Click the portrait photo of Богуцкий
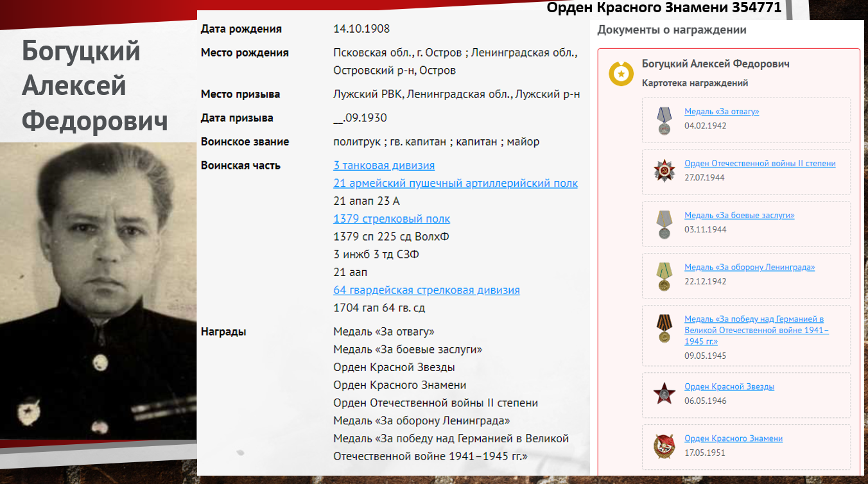 pyautogui.click(x=98, y=291)
